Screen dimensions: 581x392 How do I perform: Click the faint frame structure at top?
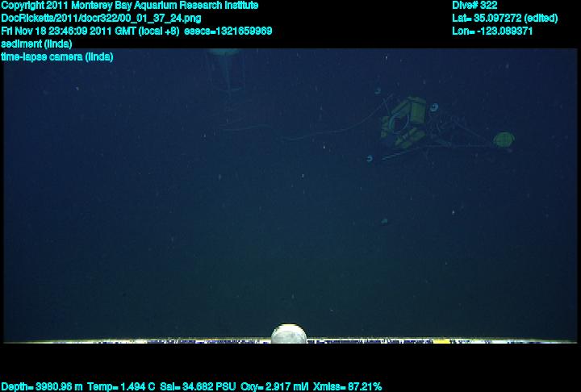click(225, 66)
